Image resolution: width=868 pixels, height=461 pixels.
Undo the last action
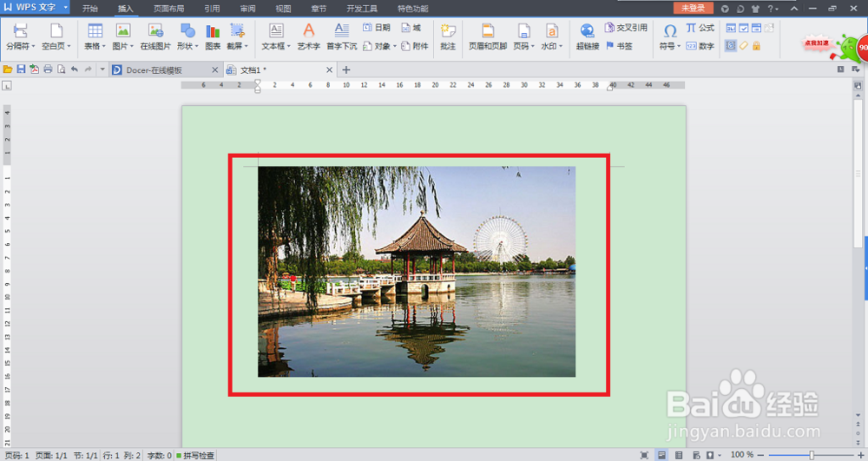click(74, 69)
